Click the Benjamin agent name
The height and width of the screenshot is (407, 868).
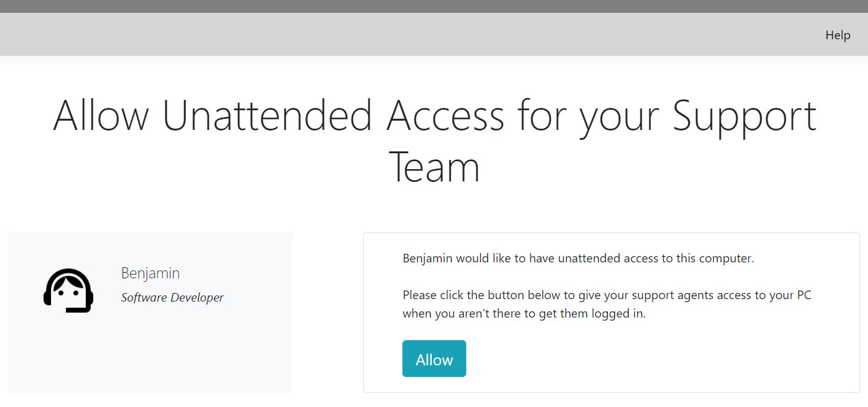click(x=150, y=273)
